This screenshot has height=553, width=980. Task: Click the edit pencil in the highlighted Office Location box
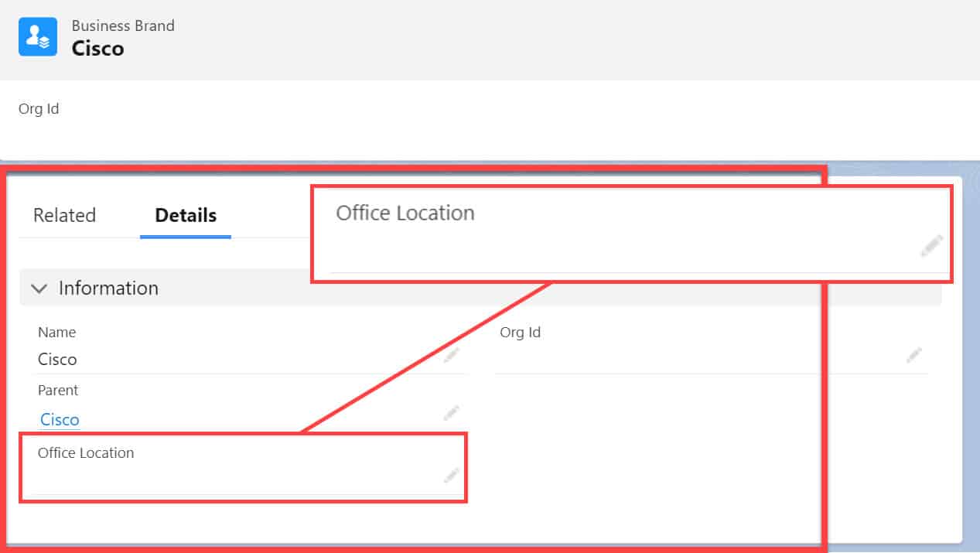pyautogui.click(x=934, y=246)
